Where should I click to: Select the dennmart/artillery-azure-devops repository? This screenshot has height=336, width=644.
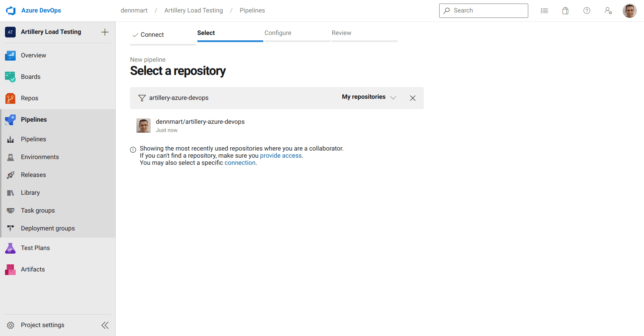(x=200, y=122)
